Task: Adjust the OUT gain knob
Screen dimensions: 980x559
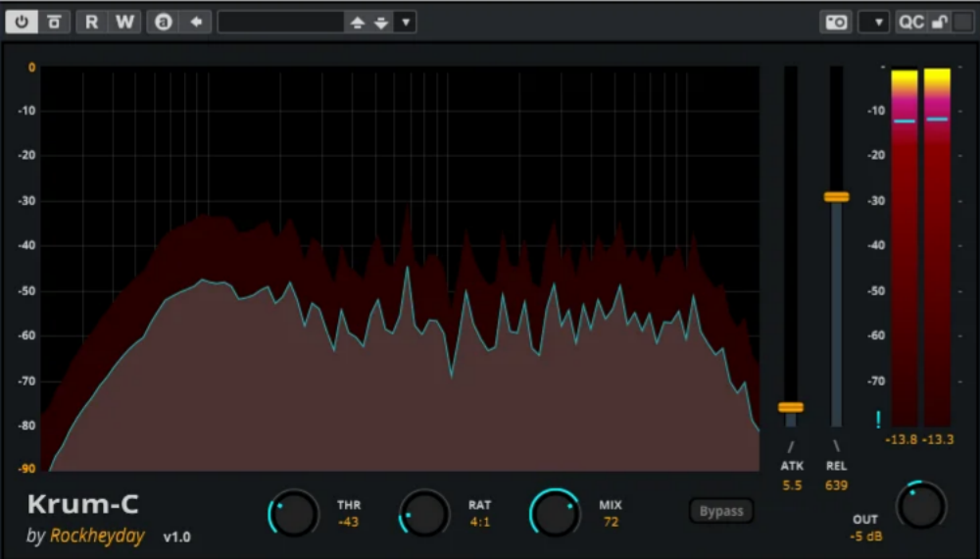Action: click(921, 505)
